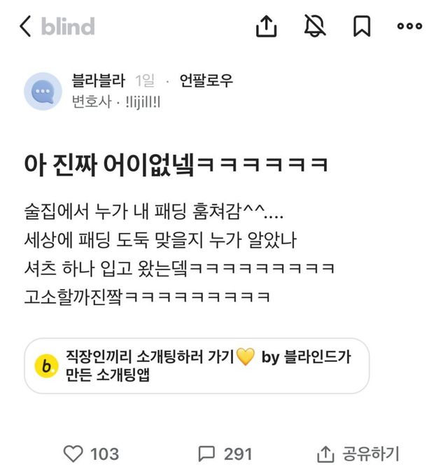Open the three-dot more options menu
448x476 pixels.
409,26
